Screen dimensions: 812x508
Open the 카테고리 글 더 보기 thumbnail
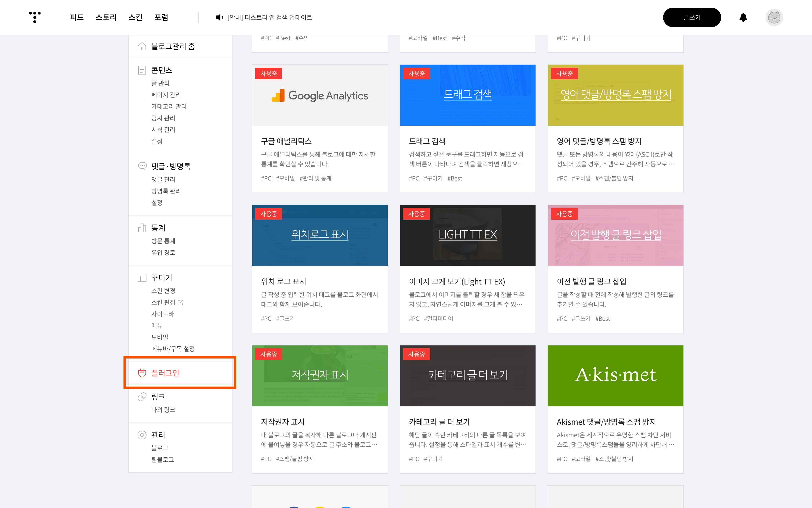[x=468, y=376]
